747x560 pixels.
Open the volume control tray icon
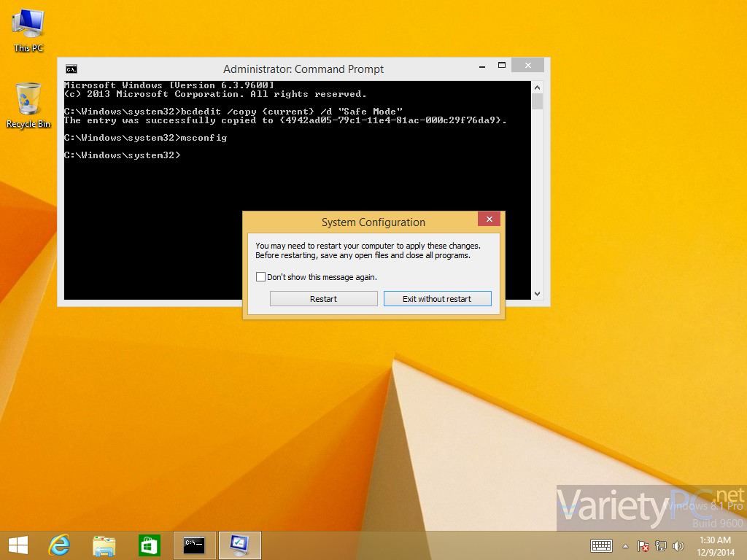click(x=678, y=545)
